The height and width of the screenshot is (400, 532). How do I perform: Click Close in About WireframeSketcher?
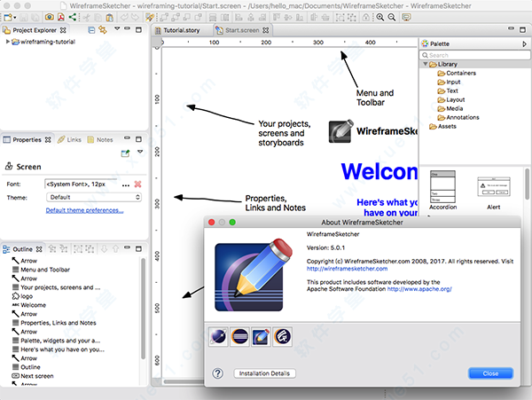coord(490,373)
